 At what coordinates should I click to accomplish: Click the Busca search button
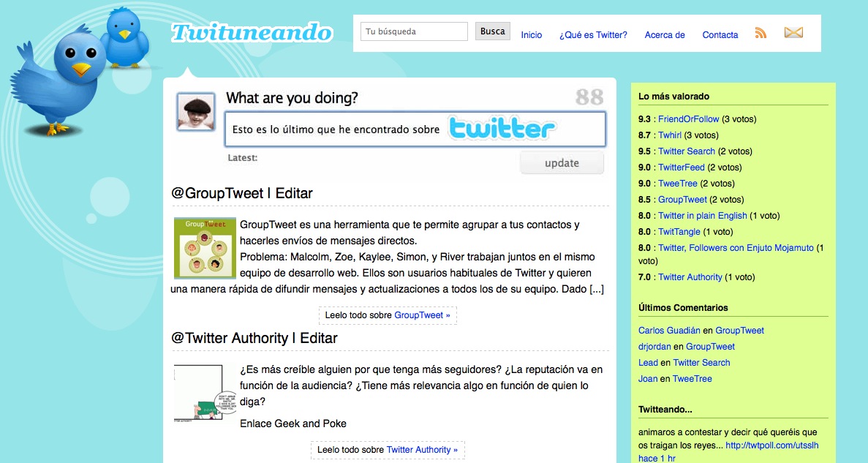[493, 31]
